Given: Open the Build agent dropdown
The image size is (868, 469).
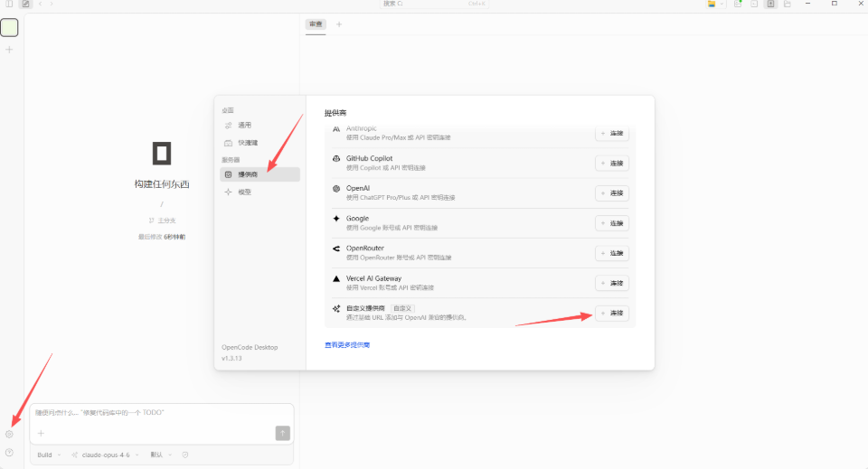Looking at the screenshot, I should [49, 455].
